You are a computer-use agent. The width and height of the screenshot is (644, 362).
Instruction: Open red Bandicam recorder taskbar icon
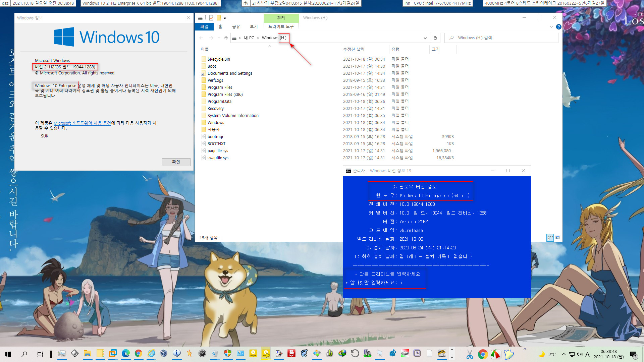pyautogui.click(x=291, y=354)
